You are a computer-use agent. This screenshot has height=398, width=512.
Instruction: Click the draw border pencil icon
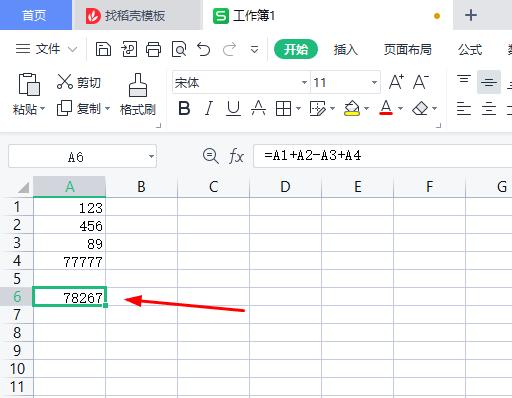[317, 109]
